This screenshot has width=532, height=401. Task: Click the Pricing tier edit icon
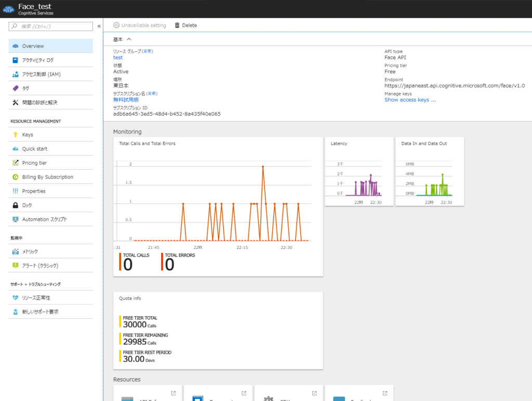[x=15, y=163]
